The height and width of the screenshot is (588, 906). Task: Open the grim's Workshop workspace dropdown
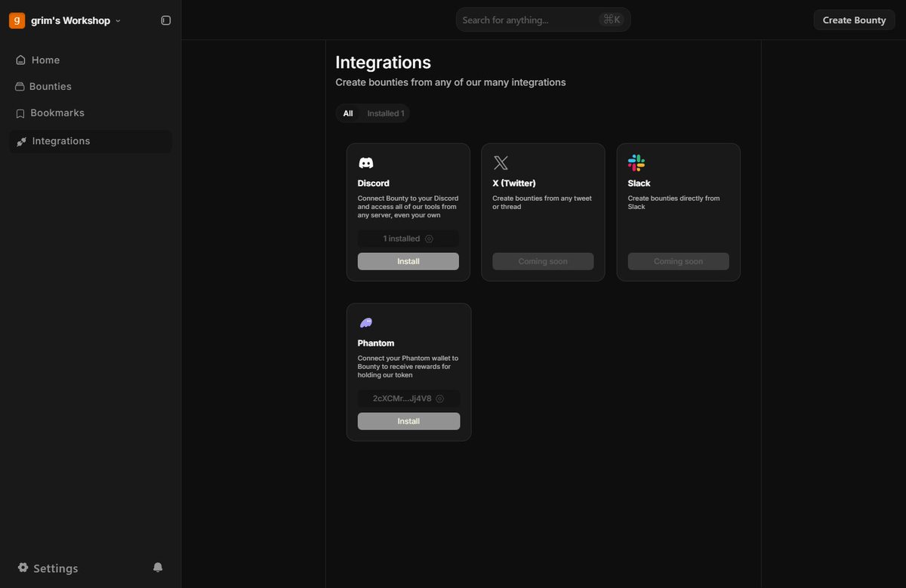(75, 20)
